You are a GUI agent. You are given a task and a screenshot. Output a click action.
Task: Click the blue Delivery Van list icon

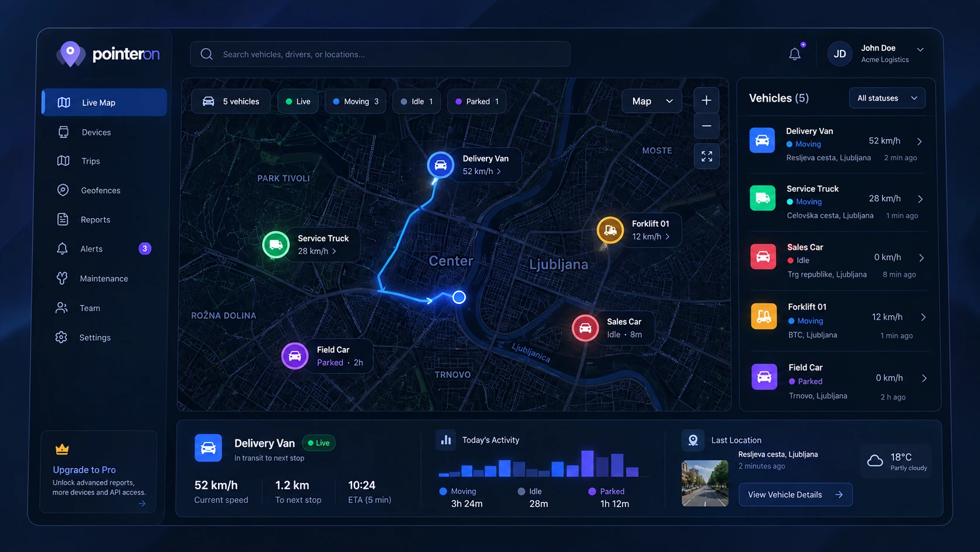click(762, 140)
